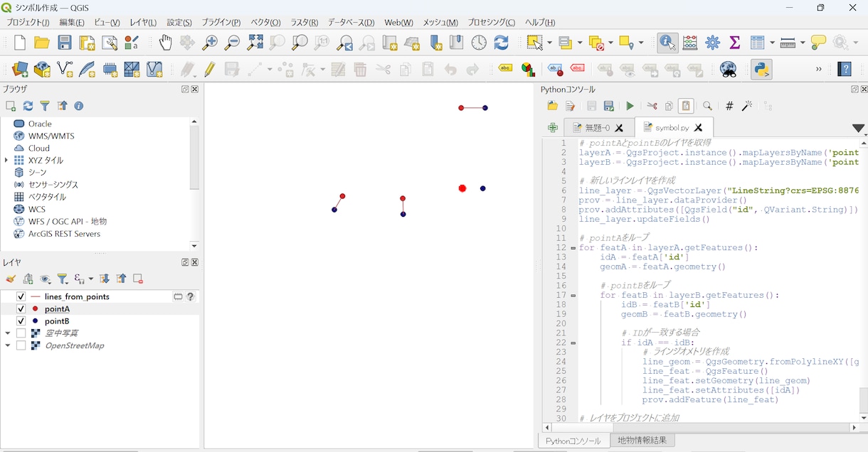Toggle the Python console toolbar icon
Image resolution: width=868 pixels, height=452 pixels.
click(x=762, y=70)
